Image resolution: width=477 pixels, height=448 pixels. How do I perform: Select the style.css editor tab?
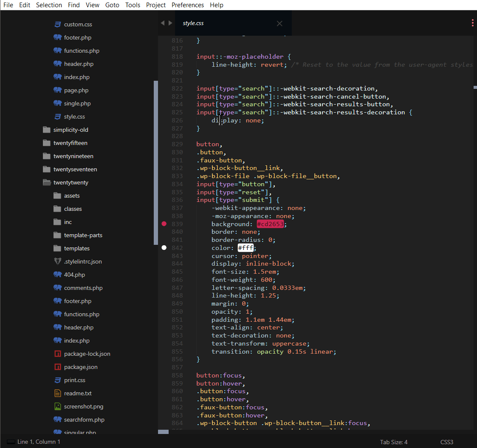[x=193, y=23]
